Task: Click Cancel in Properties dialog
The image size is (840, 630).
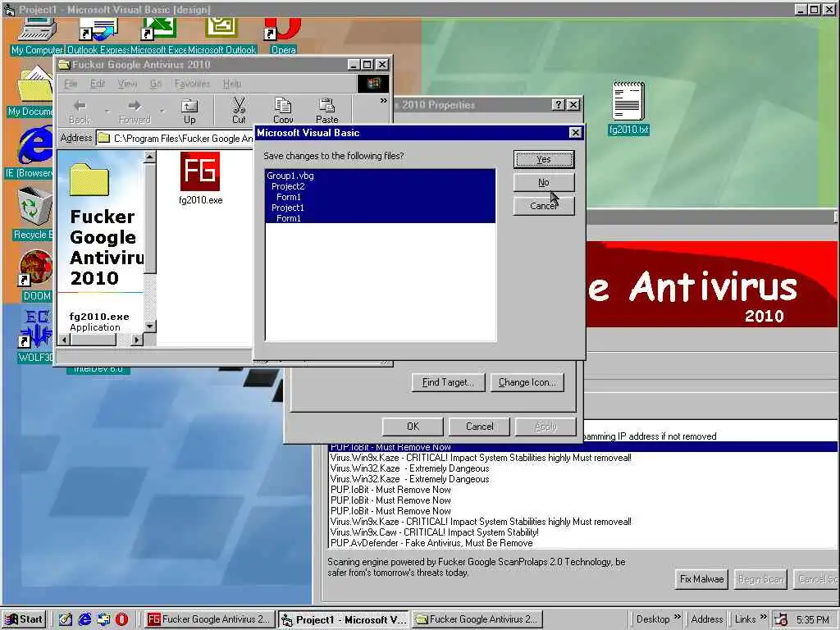Action: (479, 427)
